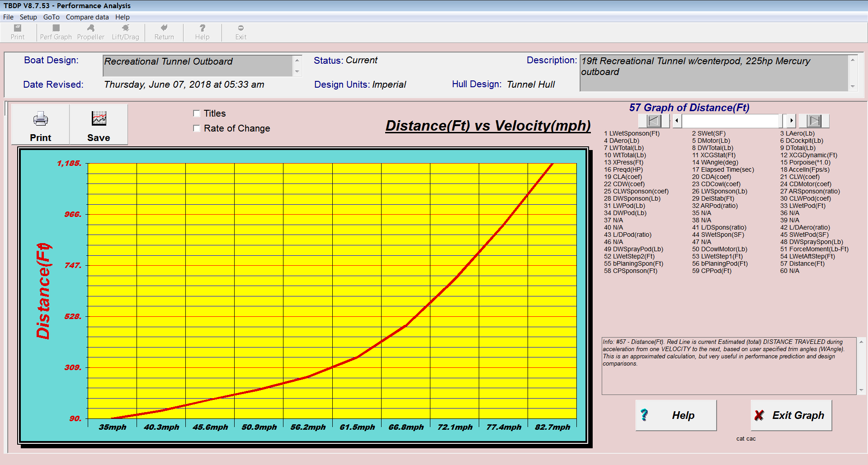Open the Perf Graph toolbar icon
Image resolution: width=868 pixels, height=465 pixels.
56,32
